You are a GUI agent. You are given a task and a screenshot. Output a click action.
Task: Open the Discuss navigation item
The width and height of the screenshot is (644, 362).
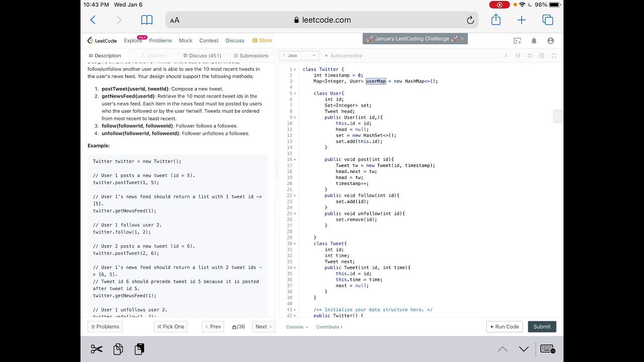tap(235, 41)
